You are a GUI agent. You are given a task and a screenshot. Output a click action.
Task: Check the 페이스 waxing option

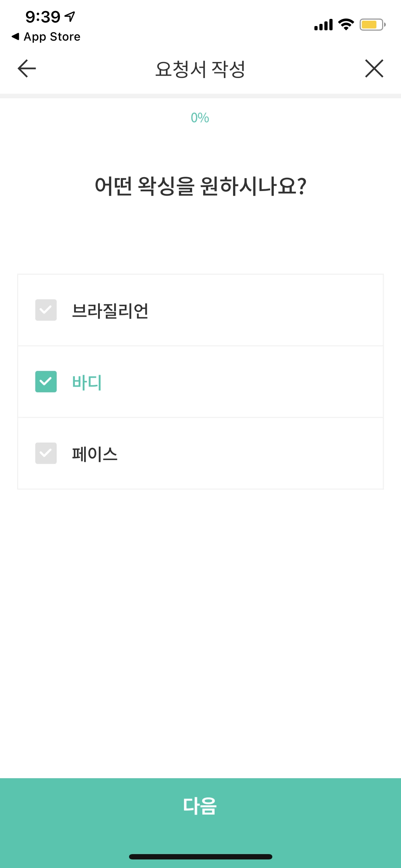pyautogui.click(x=46, y=453)
